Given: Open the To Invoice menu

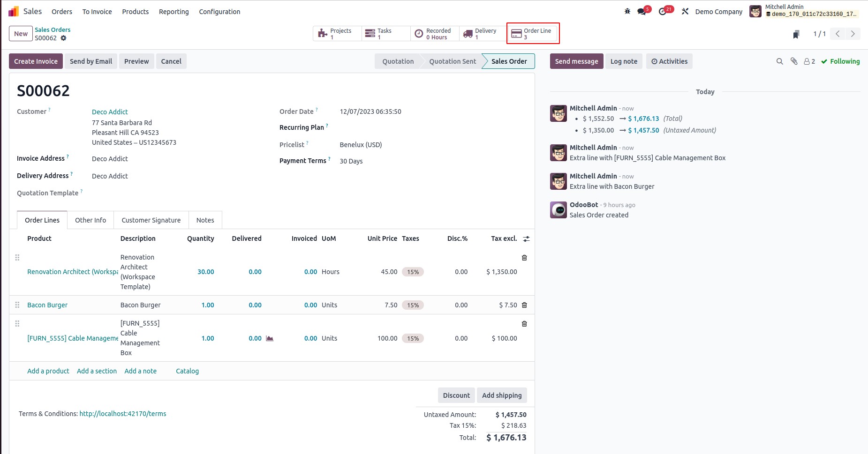Looking at the screenshot, I should (97, 12).
